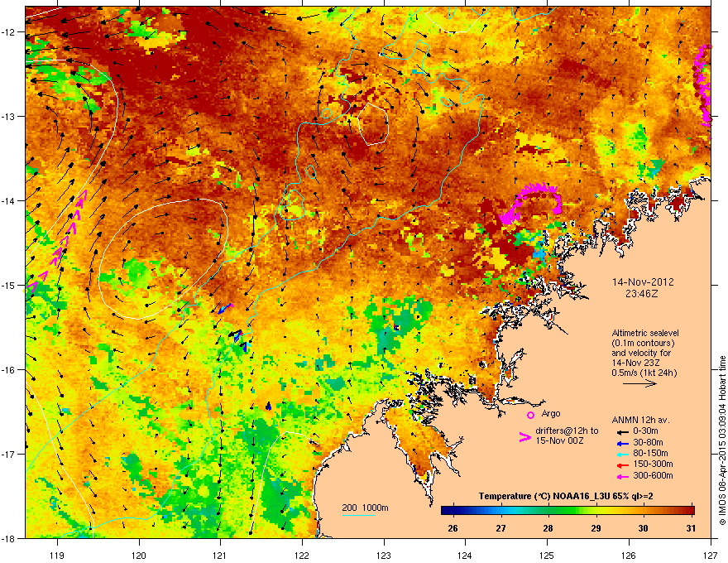Click the (0.1m contours) text
Screen dimensions: 728x563
tap(643, 344)
